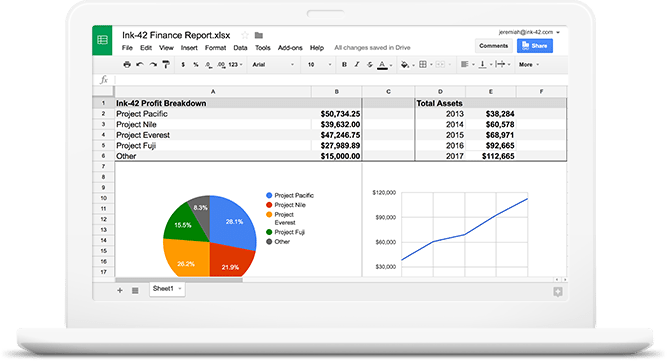Click the Explore icon at bottom right

tap(558, 292)
